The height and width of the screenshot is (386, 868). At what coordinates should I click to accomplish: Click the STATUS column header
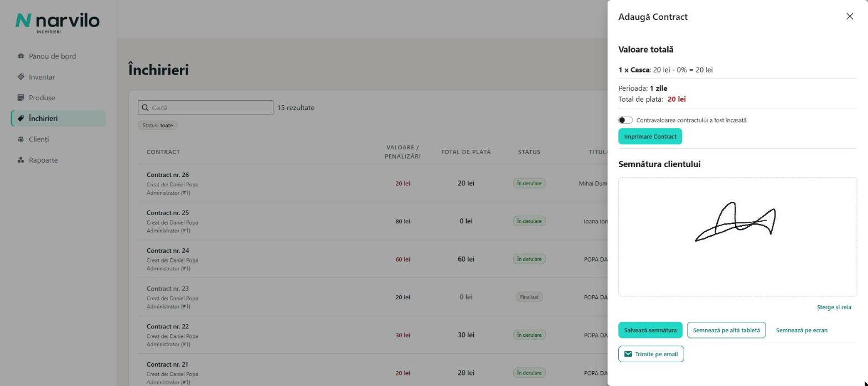click(529, 152)
